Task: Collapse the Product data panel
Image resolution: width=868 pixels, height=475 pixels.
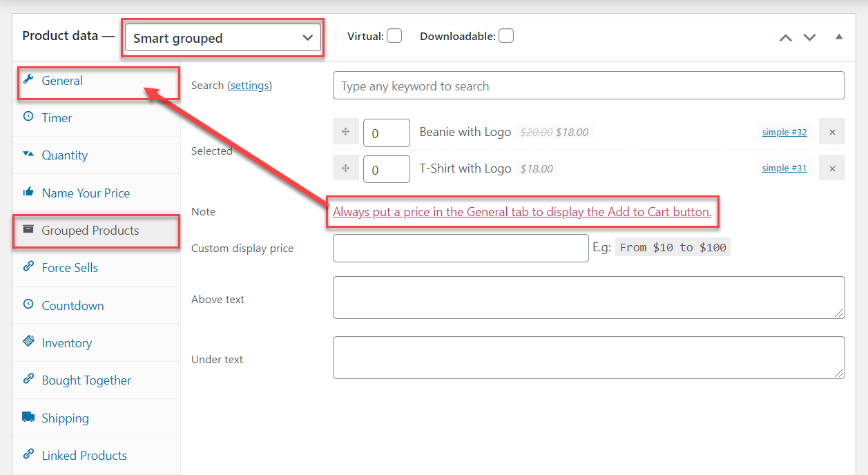Action: click(x=839, y=35)
